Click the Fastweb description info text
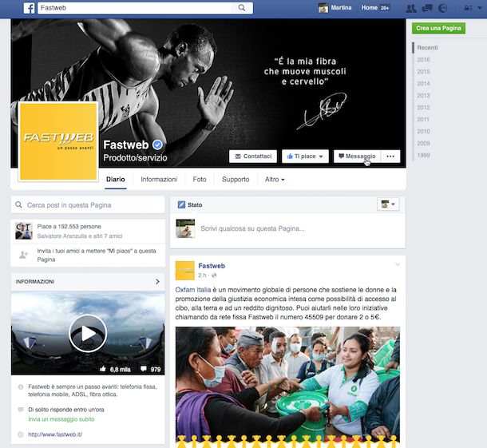 tap(93, 391)
